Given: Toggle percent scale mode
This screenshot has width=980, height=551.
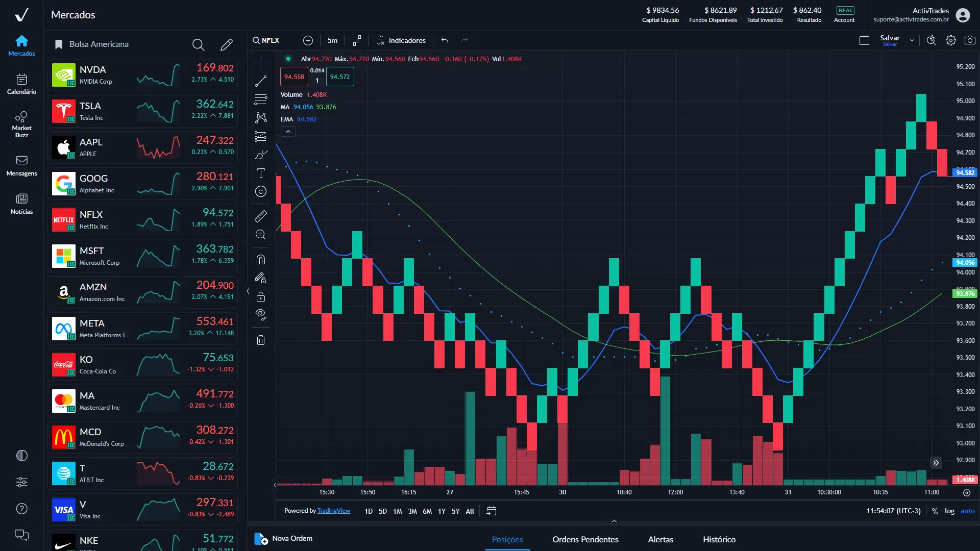Looking at the screenshot, I should tap(935, 511).
